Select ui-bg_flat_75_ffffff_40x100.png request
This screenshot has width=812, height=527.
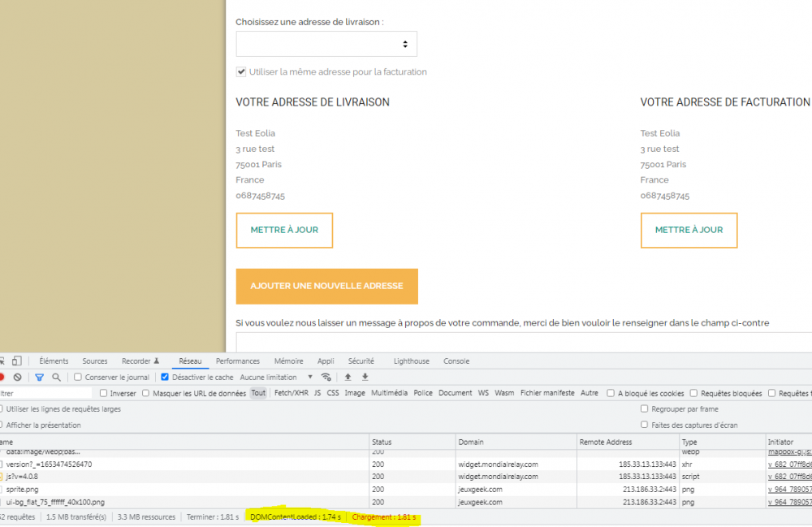[x=406, y=502]
